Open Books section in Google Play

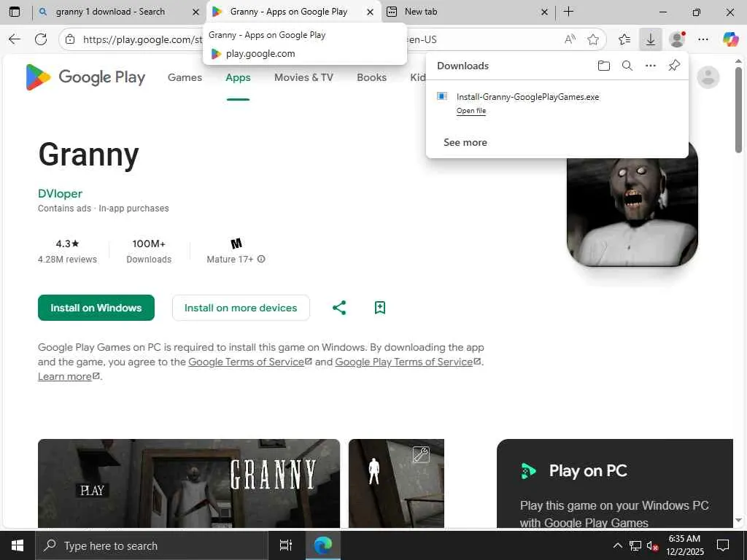click(371, 77)
